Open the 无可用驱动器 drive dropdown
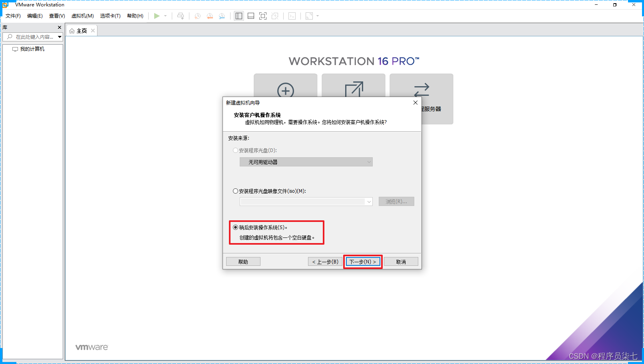 306,162
